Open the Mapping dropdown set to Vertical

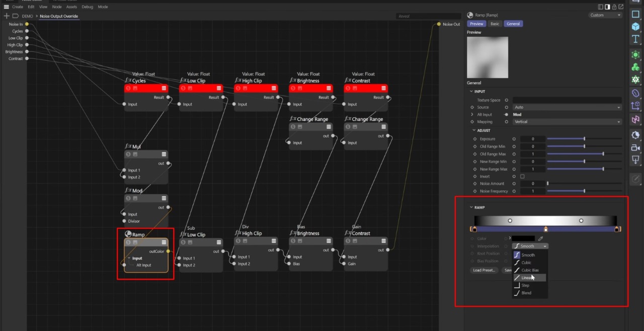click(x=568, y=121)
